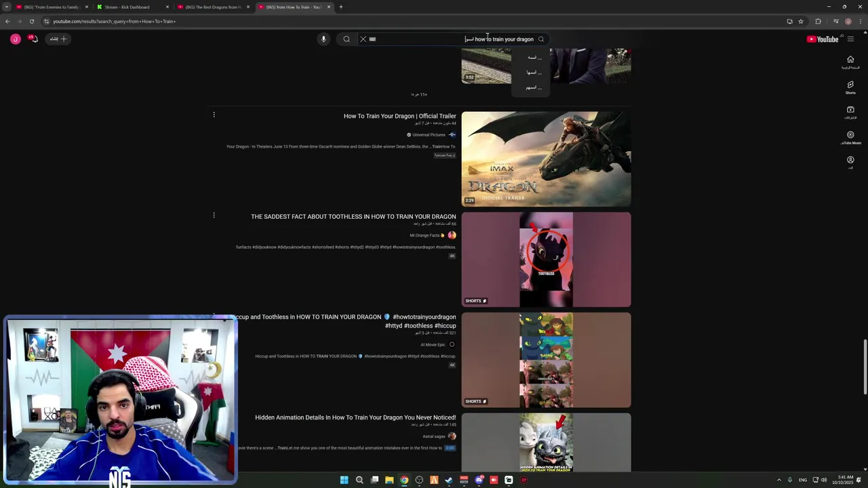Click the browser address bar URL

click(115, 21)
